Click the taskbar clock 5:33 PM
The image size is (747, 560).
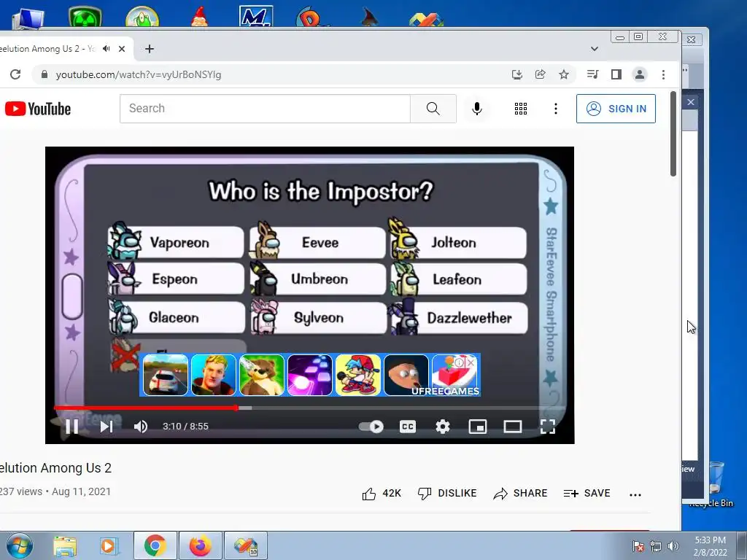(x=710, y=540)
